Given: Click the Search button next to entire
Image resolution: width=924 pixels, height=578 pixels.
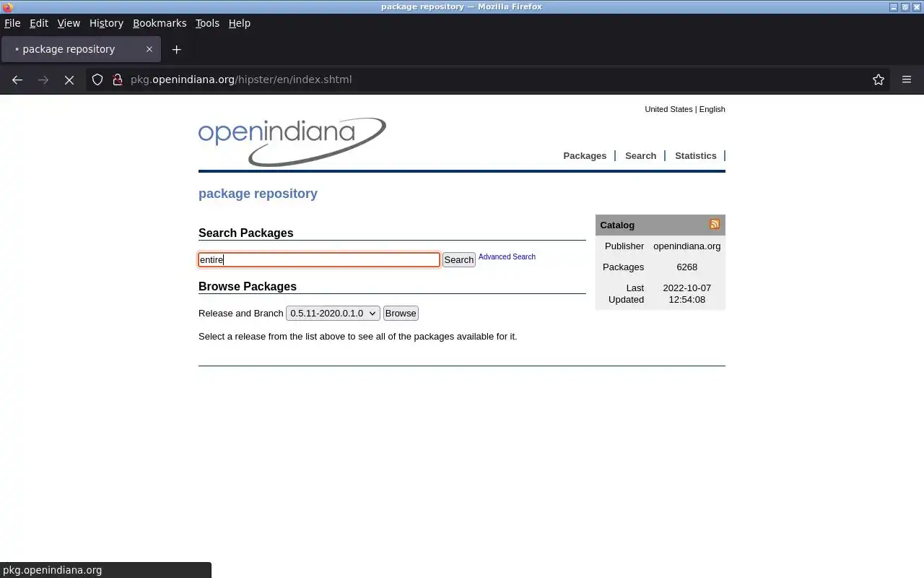Looking at the screenshot, I should (458, 259).
